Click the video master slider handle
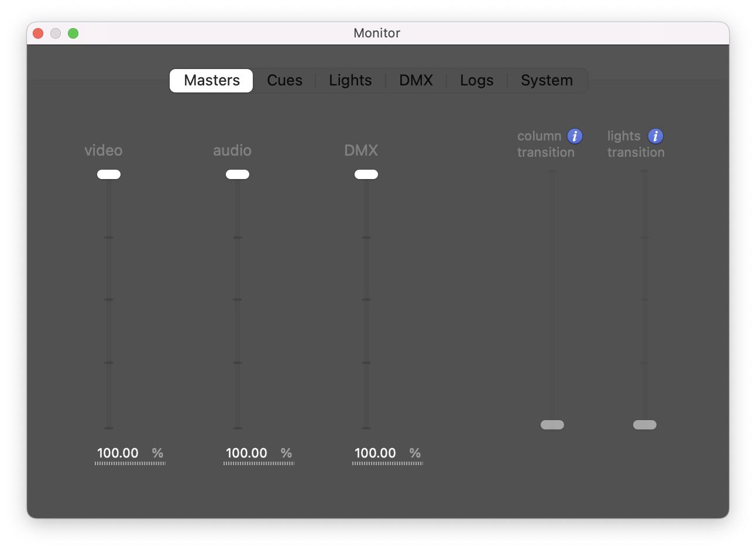Screen dimensions: 756x550 [x=109, y=174]
